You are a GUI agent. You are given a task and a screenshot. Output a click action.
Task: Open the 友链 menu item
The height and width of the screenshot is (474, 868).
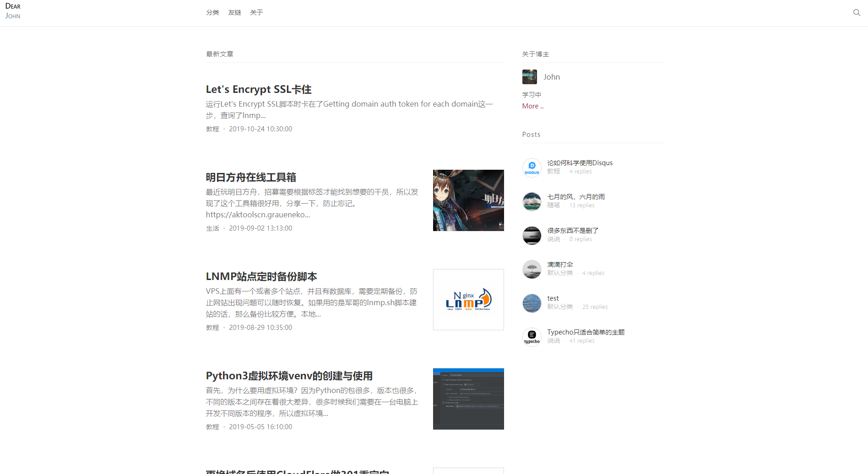click(234, 12)
